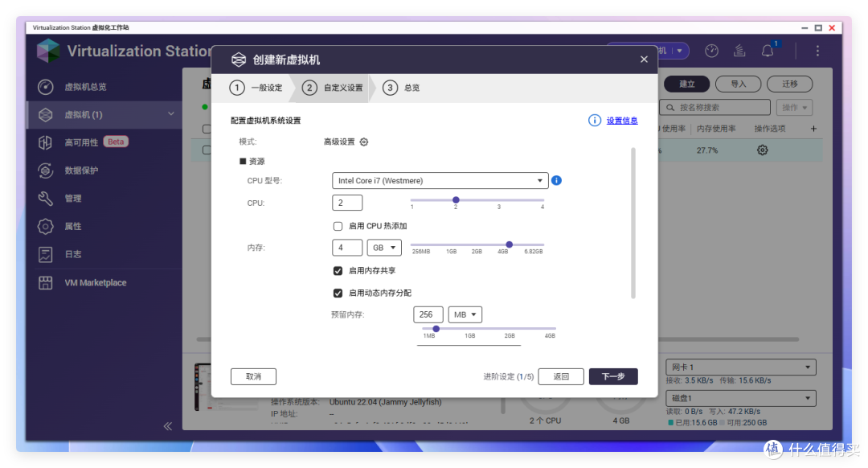The height and width of the screenshot is (468, 868).
Task: Open the background tasks stack icon
Action: [x=739, y=51]
